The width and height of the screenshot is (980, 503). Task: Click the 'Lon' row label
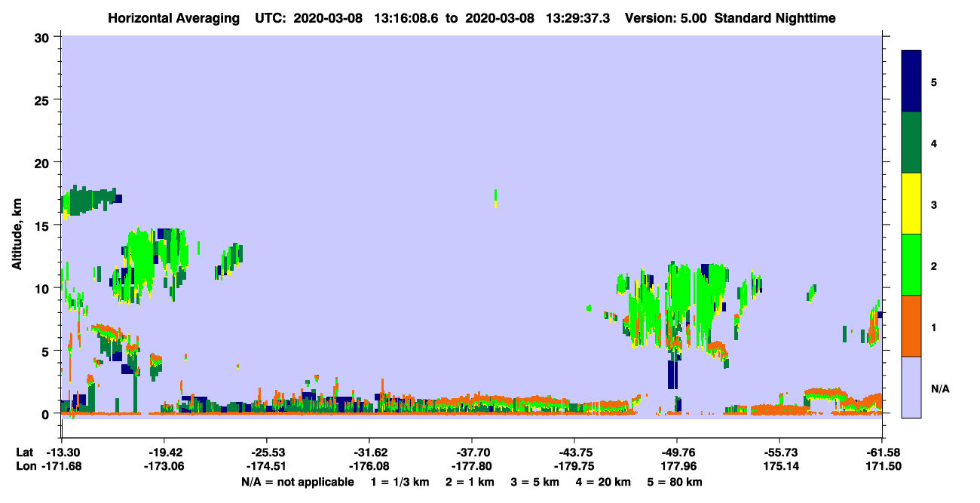tap(26, 467)
